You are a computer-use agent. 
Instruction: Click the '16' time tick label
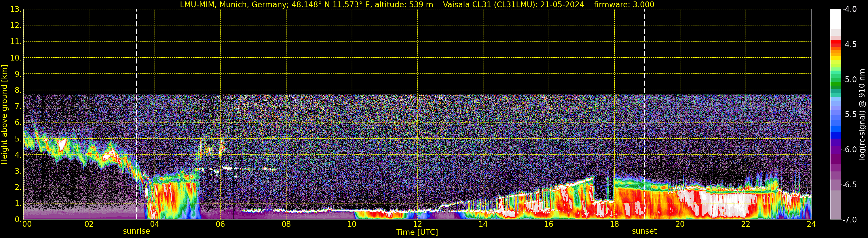pos(549,224)
